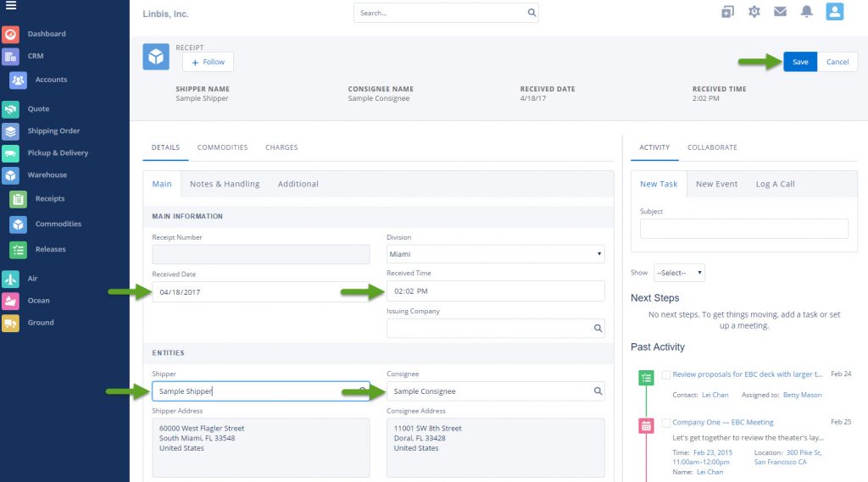Open the Betty Mason link

(804, 395)
